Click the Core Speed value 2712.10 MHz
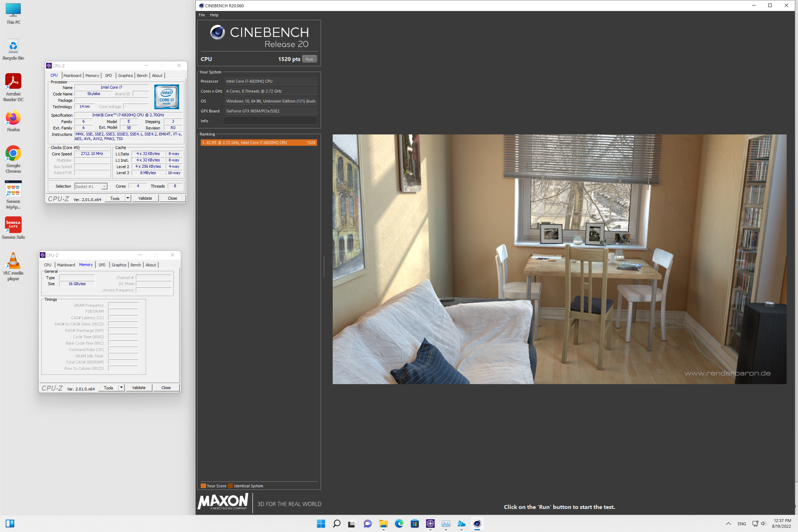The image size is (798, 532). [x=92, y=154]
